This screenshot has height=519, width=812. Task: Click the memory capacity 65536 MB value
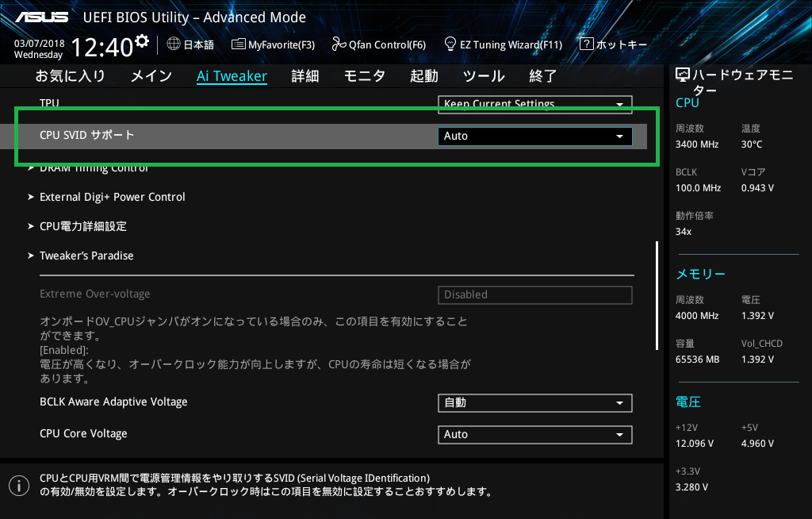click(698, 359)
